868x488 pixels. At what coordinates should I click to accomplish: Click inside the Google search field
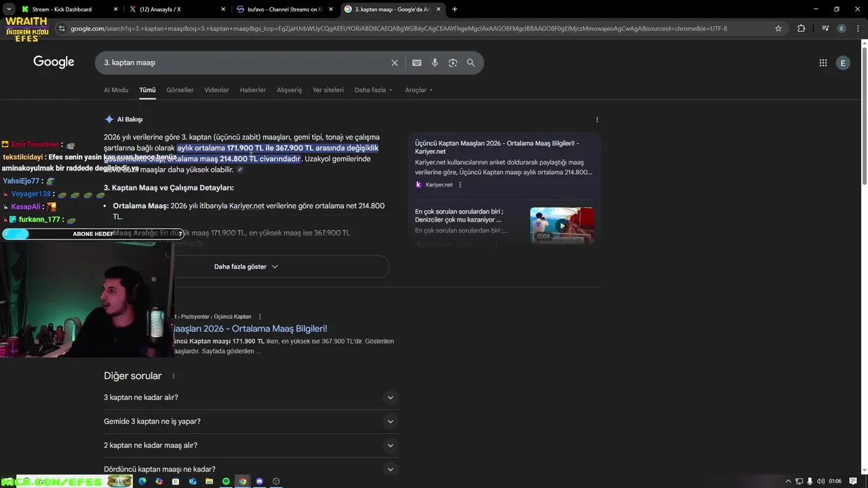tap(244, 62)
